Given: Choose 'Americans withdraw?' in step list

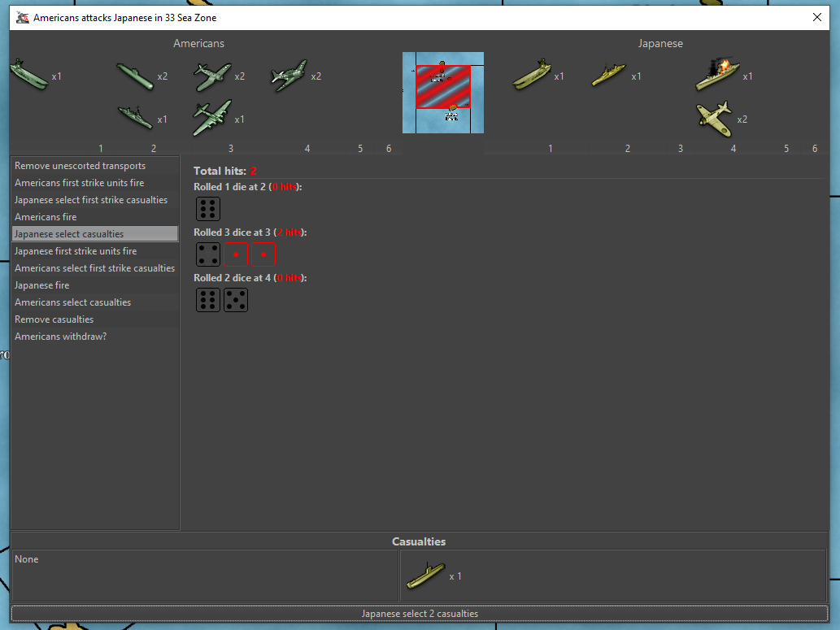Looking at the screenshot, I should (x=60, y=337).
